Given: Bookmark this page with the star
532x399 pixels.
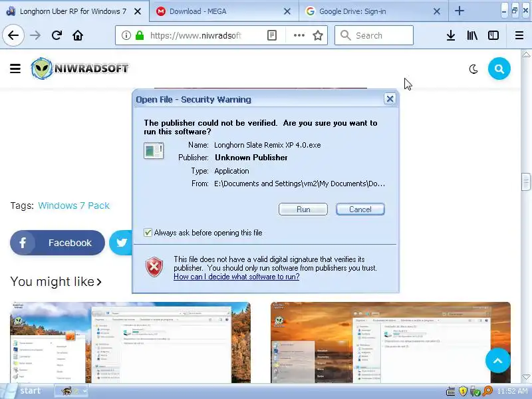Looking at the screenshot, I should pos(318,35).
